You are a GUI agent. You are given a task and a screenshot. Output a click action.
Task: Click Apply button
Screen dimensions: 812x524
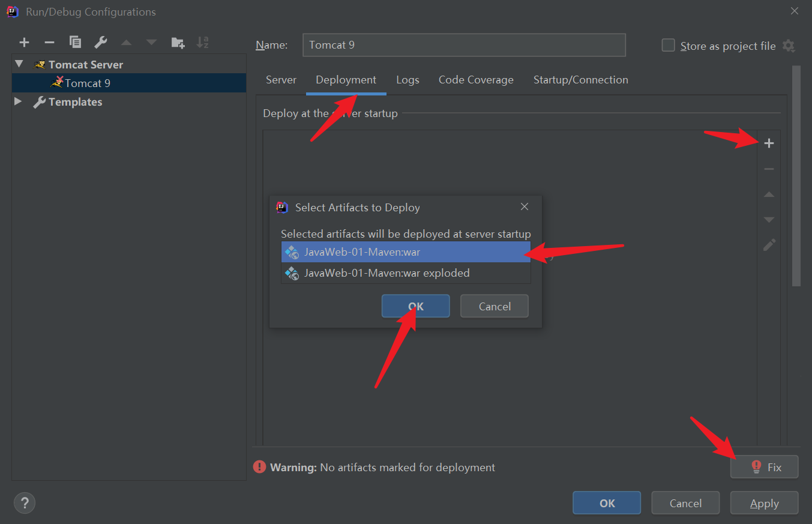pos(764,503)
